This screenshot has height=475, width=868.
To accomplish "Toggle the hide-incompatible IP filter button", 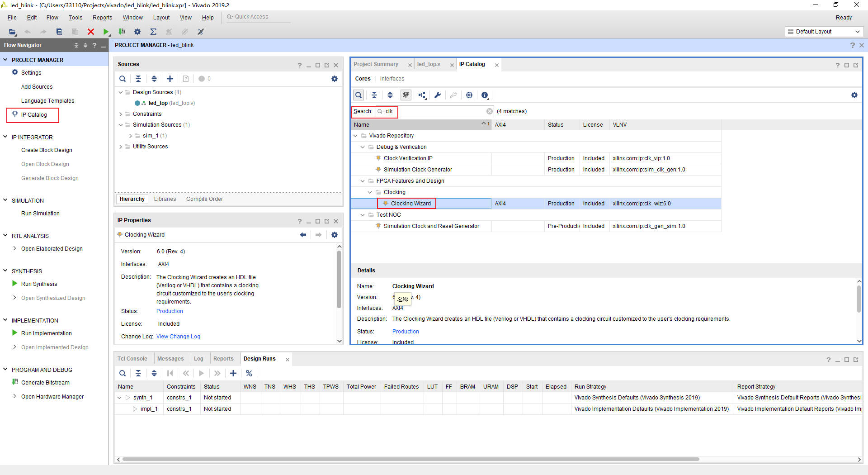I will (406, 95).
